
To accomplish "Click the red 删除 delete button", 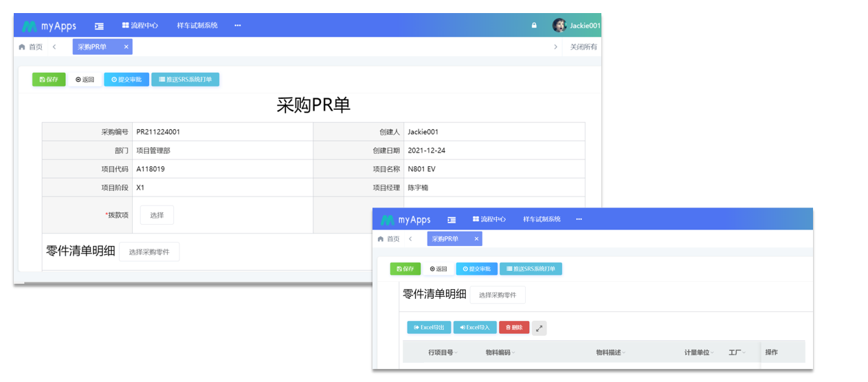I will point(514,328).
